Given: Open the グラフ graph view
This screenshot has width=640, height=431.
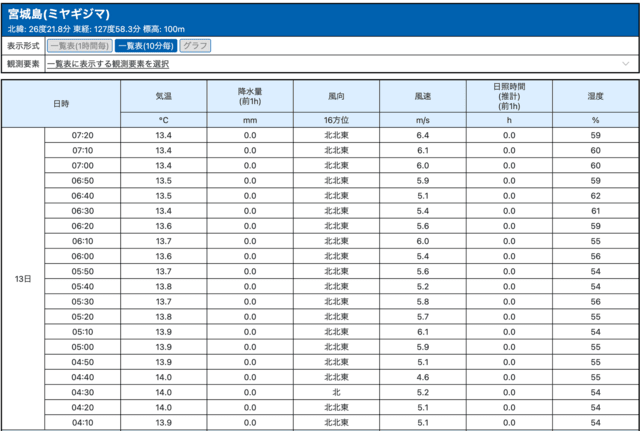Looking at the screenshot, I should tap(195, 46).
